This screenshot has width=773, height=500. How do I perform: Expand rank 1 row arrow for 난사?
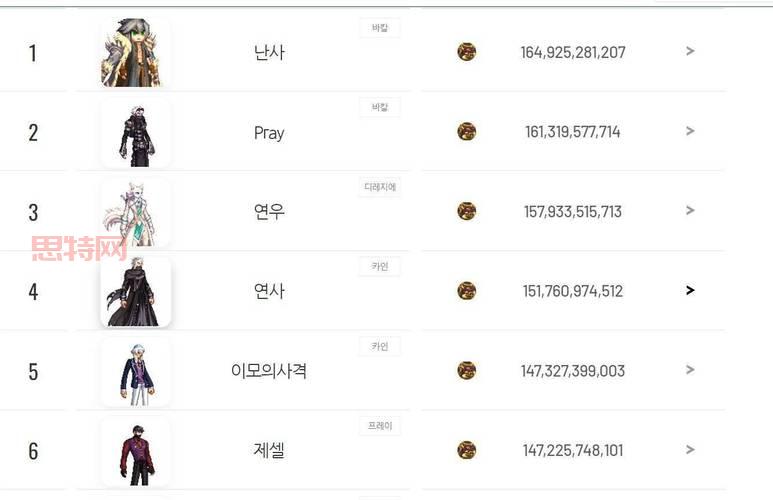click(690, 51)
